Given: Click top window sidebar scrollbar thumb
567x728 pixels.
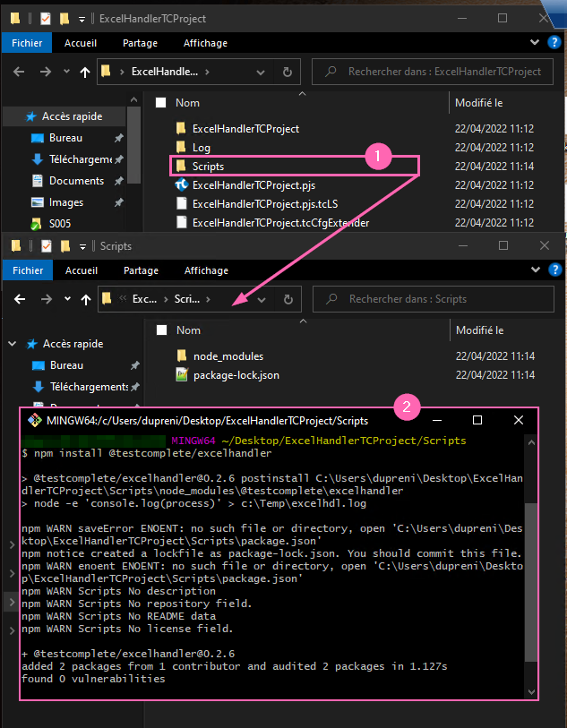Looking at the screenshot, I should click(133, 145).
